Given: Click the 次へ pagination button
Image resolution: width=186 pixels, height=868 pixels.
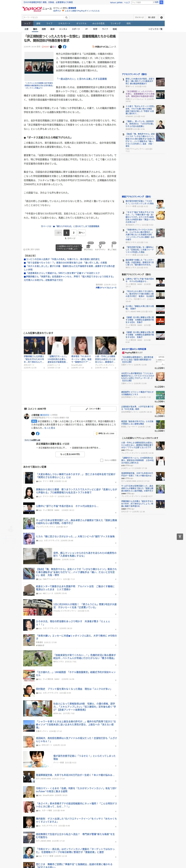Looking at the screenshot, I should coord(81,232).
